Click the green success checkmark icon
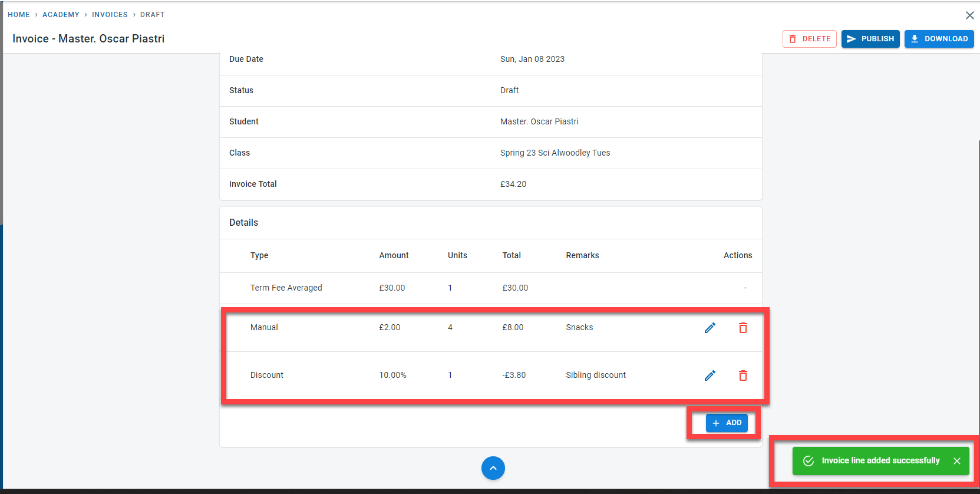The image size is (980, 494). (809, 461)
